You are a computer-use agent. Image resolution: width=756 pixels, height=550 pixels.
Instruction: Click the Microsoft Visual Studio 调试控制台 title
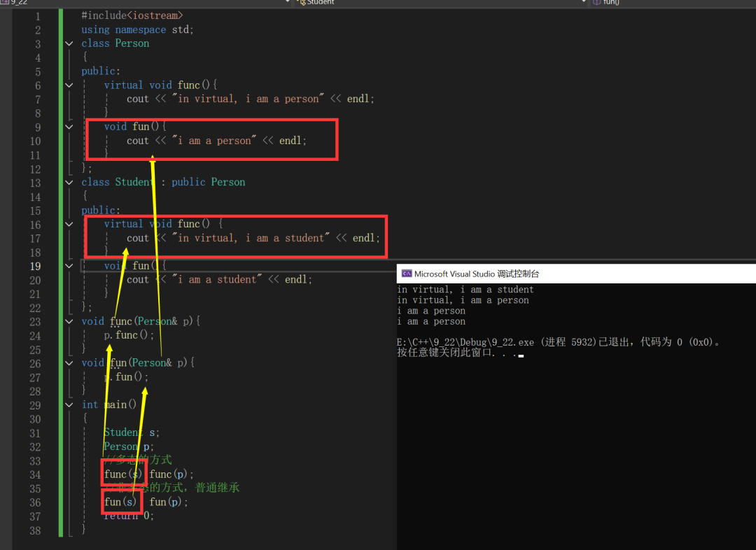[x=477, y=274]
